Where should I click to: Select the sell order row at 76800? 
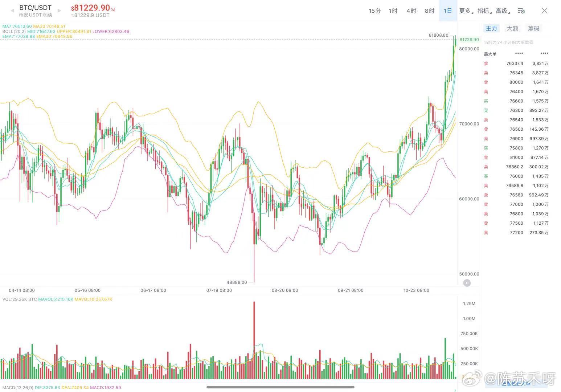coord(516,214)
